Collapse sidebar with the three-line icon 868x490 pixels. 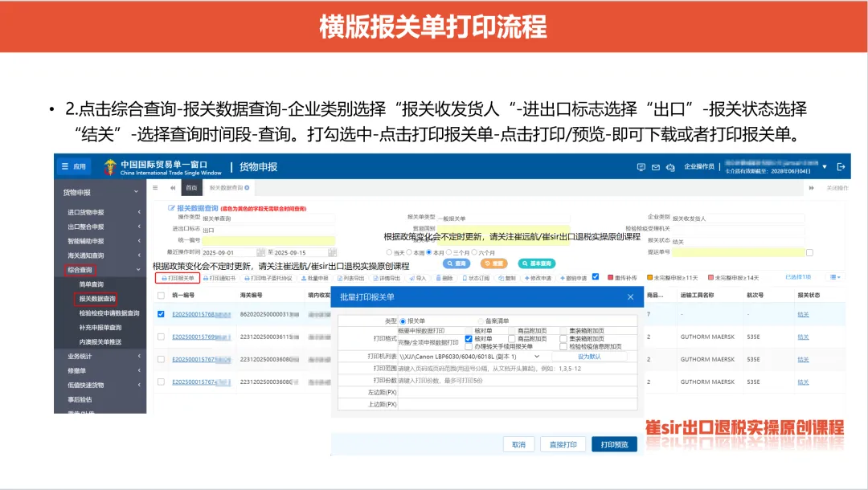156,188
